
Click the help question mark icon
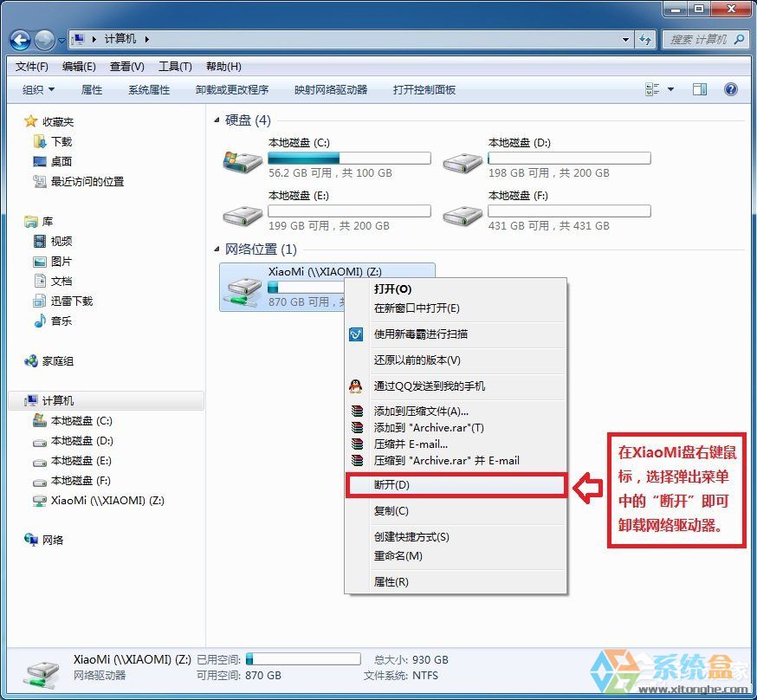click(730, 89)
